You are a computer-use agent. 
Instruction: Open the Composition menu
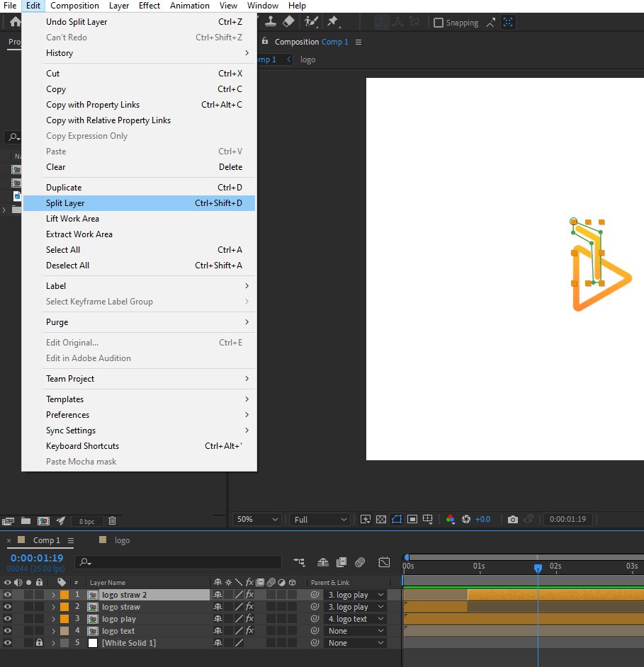(x=74, y=6)
